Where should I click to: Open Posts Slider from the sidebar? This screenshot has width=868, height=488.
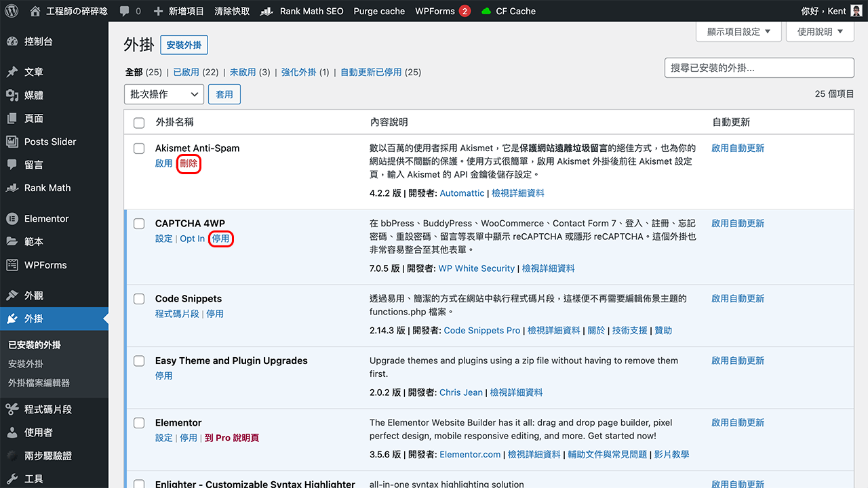tap(50, 141)
